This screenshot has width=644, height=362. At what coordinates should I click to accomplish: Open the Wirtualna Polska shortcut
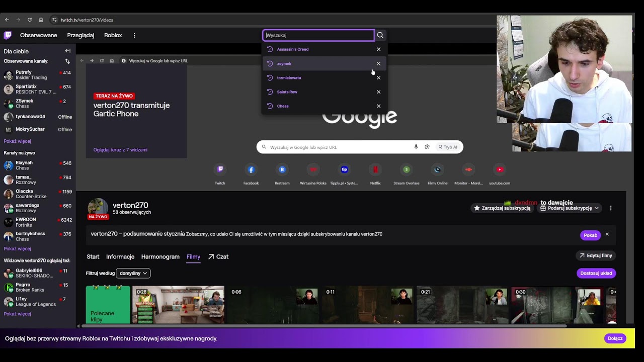tap(313, 170)
